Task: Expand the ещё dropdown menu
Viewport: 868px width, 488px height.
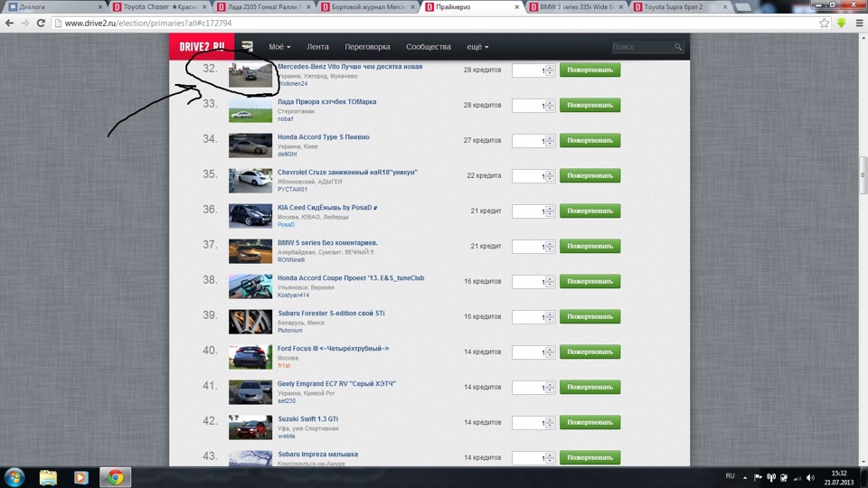Action: [477, 47]
